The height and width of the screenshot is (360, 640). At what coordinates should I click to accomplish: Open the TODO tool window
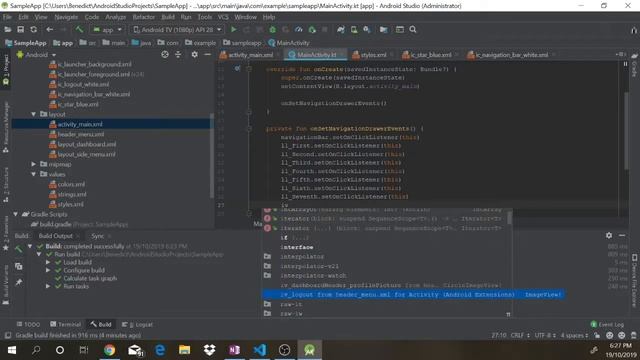click(28, 324)
